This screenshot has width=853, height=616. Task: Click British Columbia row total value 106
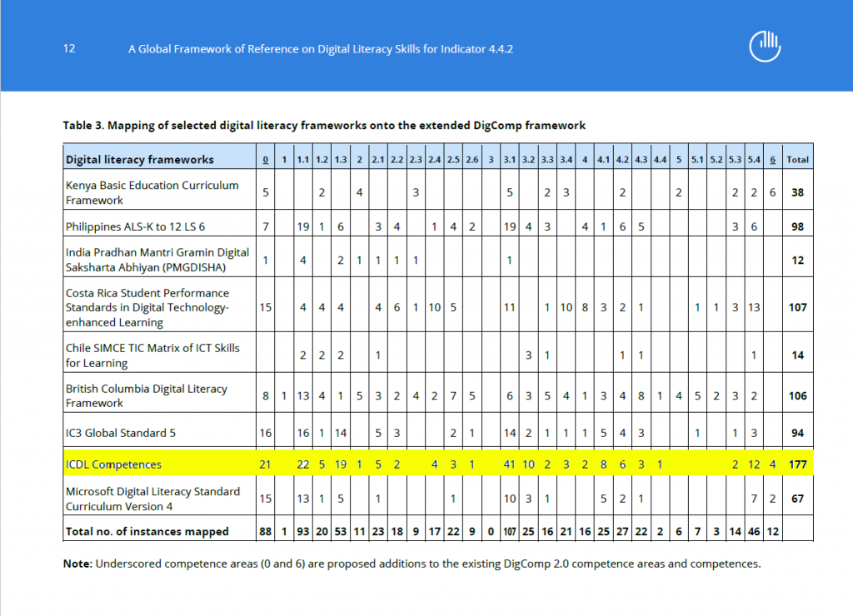pos(797,395)
